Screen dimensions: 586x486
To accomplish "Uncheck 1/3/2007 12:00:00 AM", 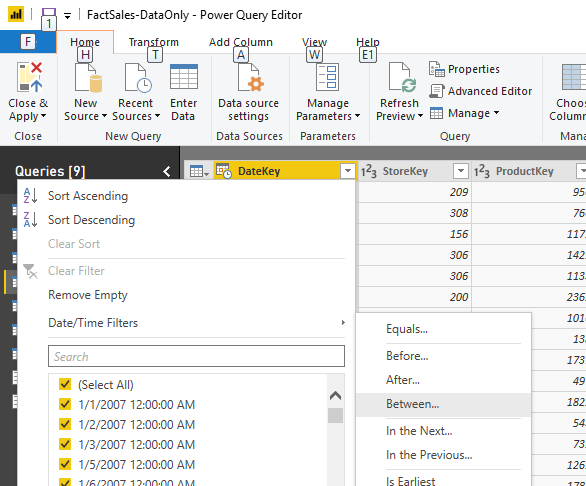I will [65, 444].
